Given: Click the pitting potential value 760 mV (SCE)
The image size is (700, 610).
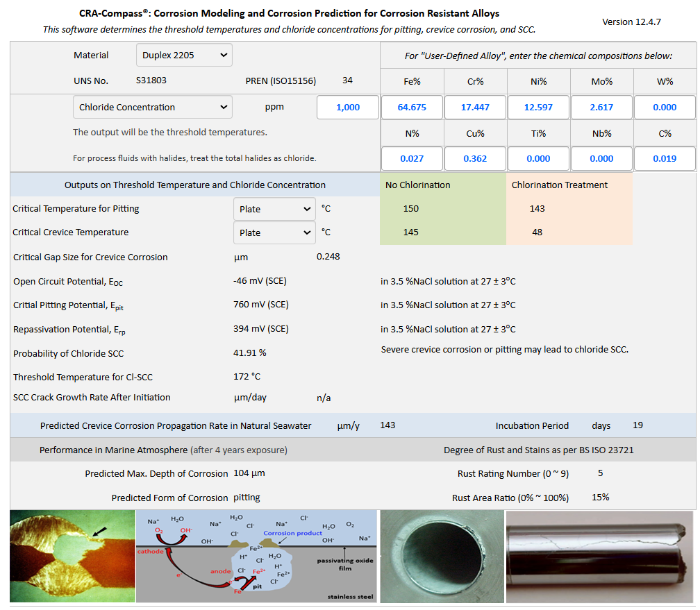Looking at the screenshot, I should click(261, 305).
